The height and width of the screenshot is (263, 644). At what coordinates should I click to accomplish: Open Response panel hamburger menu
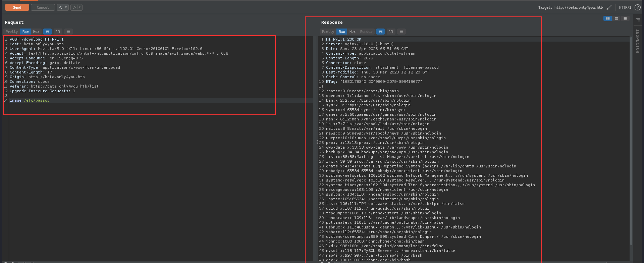point(401,32)
